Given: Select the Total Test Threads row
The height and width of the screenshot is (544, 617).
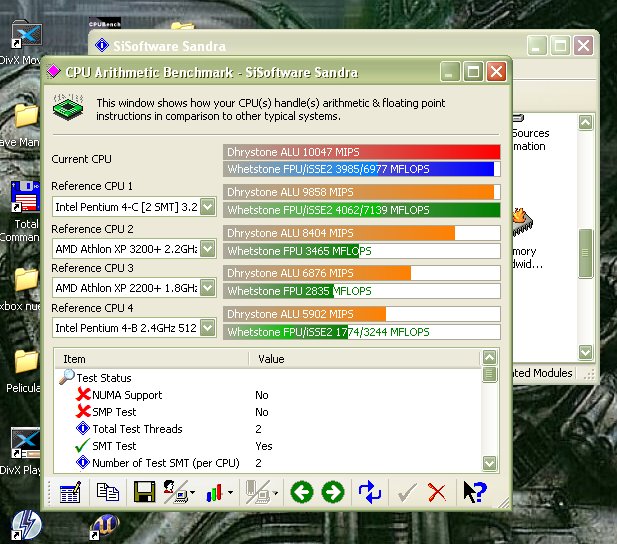Looking at the screenshot, I should 268,429.
